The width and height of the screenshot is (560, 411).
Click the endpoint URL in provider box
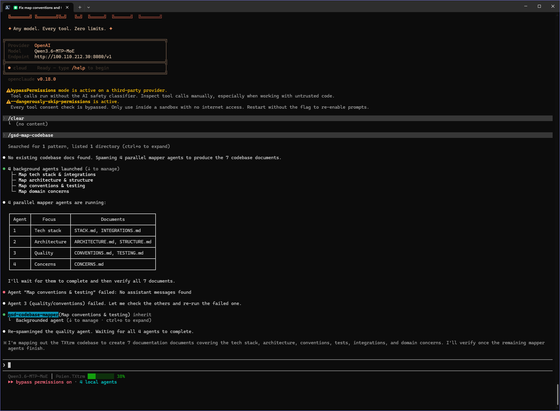pyautogui.click(x=73, y=57)
